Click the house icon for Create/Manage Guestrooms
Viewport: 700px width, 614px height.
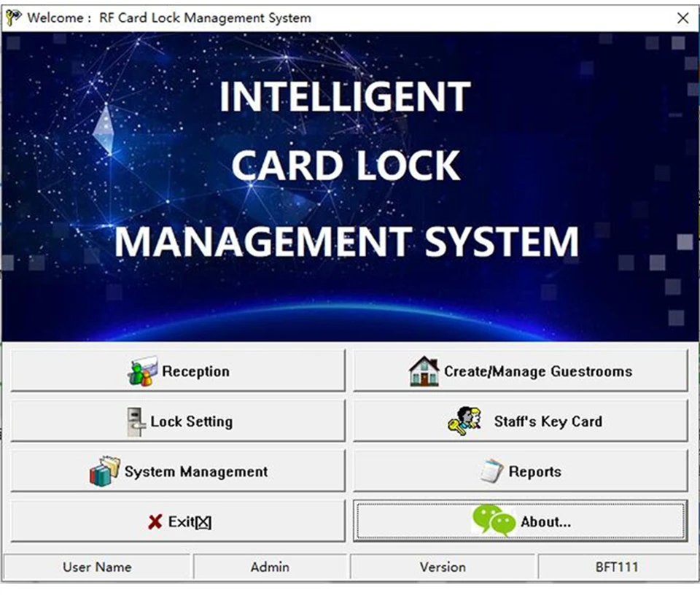point(424,371)
